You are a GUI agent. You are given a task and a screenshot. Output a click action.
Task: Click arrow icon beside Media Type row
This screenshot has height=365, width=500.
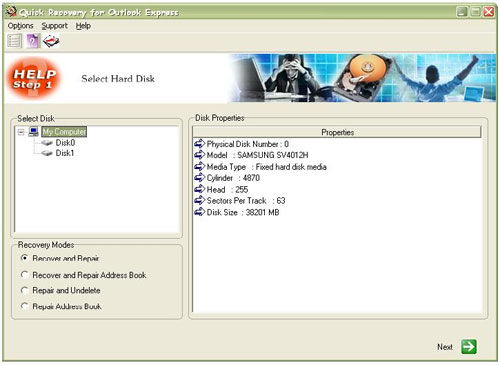[x=199, y=166]
